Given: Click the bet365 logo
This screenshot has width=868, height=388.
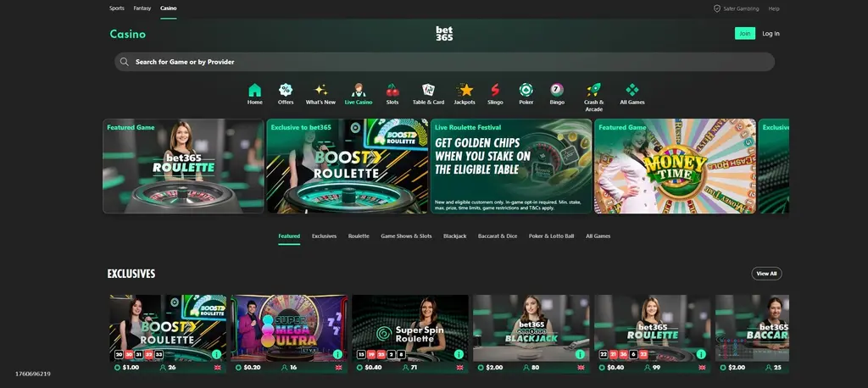Looking at the screenshot, I should pos(444,33).
